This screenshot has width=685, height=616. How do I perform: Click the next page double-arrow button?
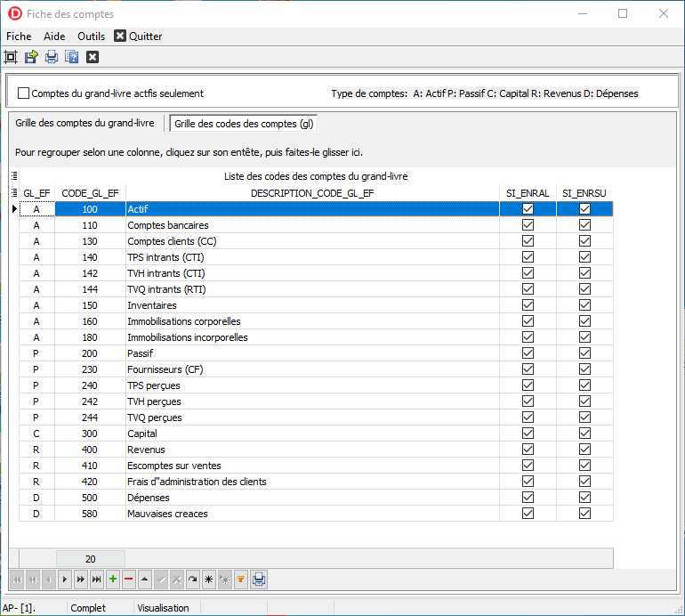point(81,580)
